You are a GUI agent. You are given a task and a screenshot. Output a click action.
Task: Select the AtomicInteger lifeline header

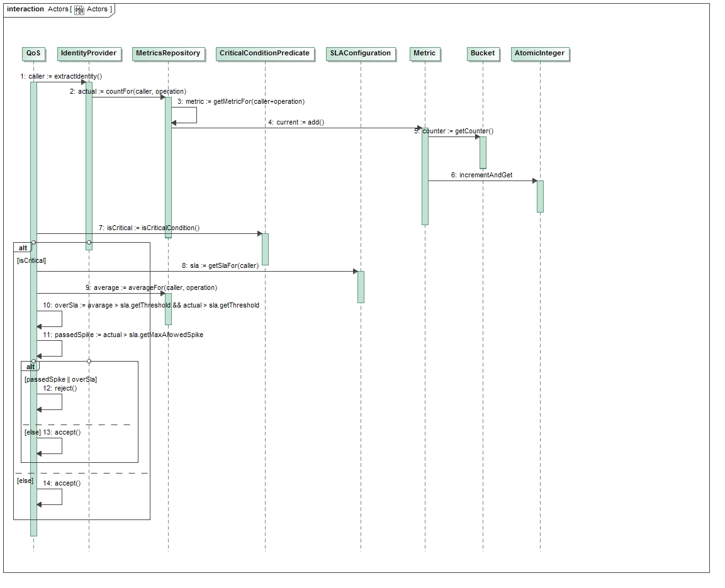pyautogui.click(x=539, y=53)
